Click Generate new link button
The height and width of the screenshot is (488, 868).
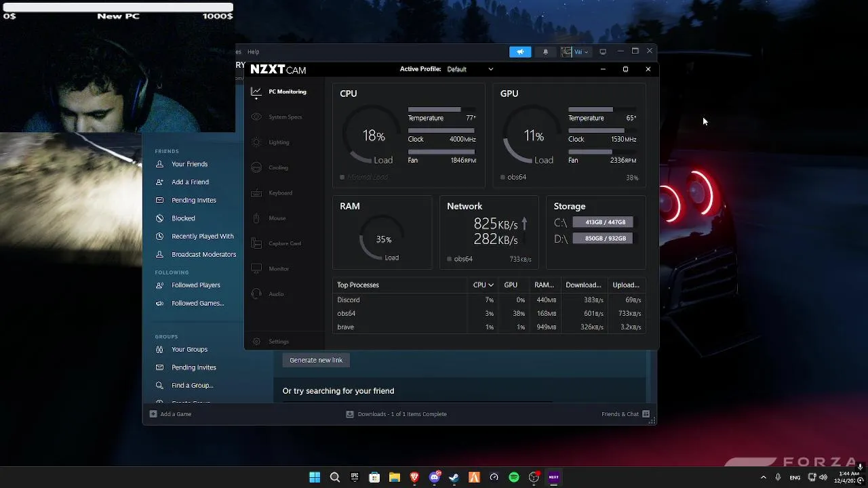tap(316, 360)
